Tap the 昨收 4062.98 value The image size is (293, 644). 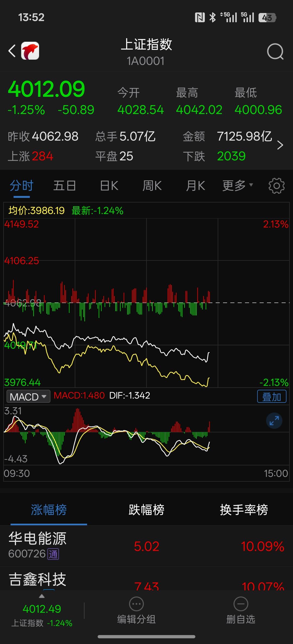pyautogui.click(x=43, y=136)
